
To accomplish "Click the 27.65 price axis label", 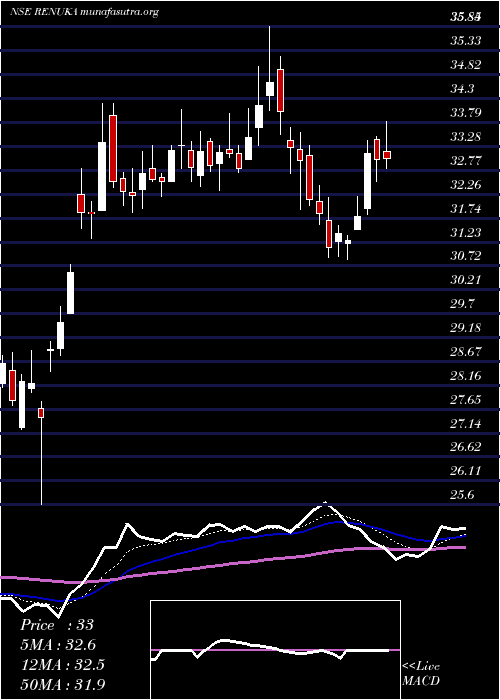I will click(x=466, y=400).
